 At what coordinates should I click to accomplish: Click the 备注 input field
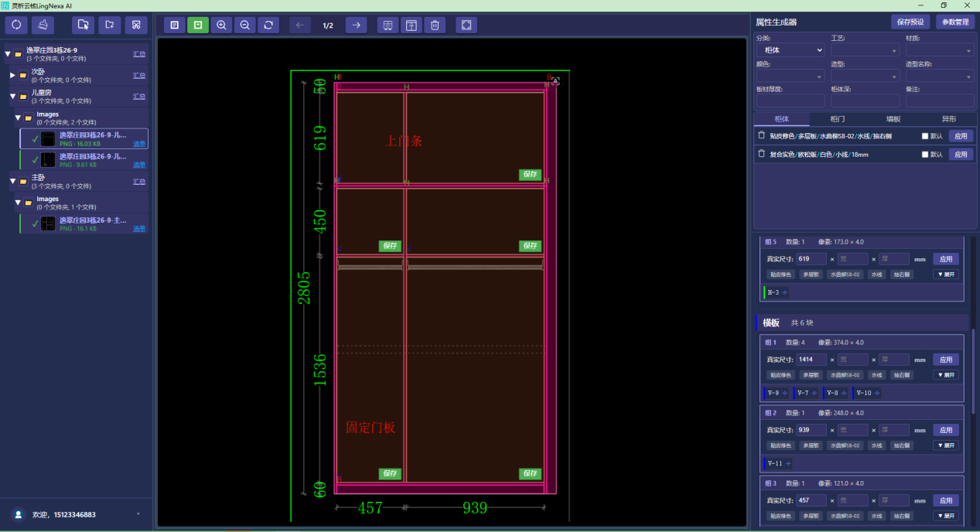pos(940,101)
